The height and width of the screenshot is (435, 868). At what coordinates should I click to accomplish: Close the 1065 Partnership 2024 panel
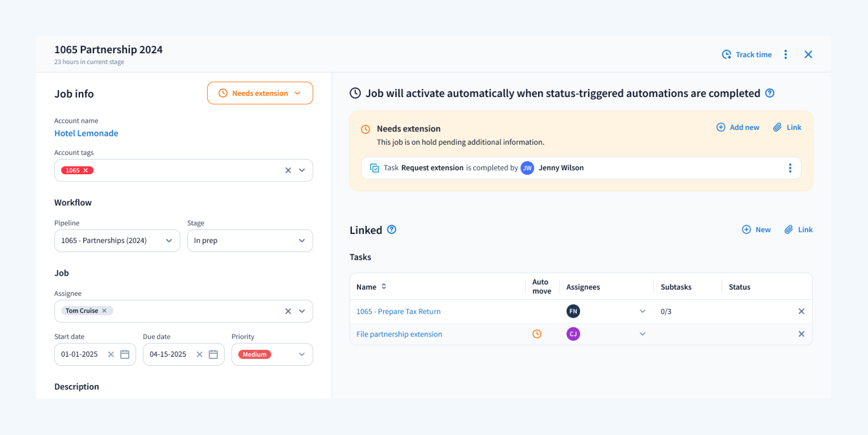pos(808,55)
